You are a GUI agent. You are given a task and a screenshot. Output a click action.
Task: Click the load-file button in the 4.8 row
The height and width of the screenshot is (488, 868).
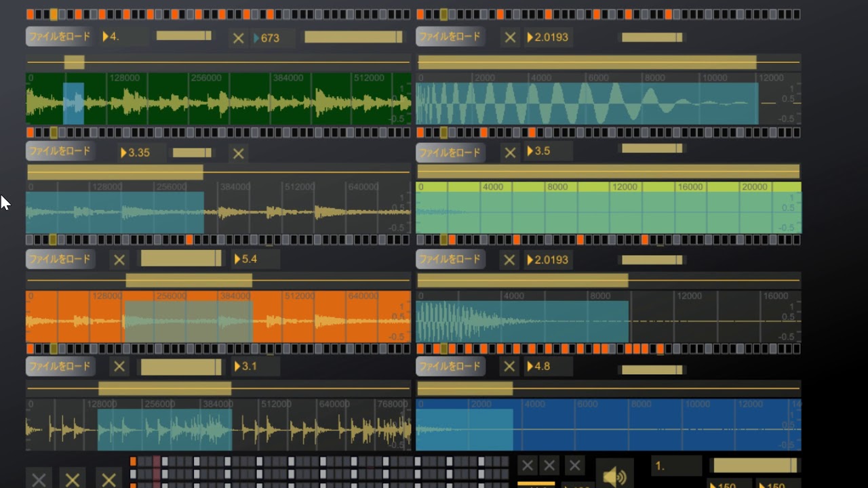[450, 367]
